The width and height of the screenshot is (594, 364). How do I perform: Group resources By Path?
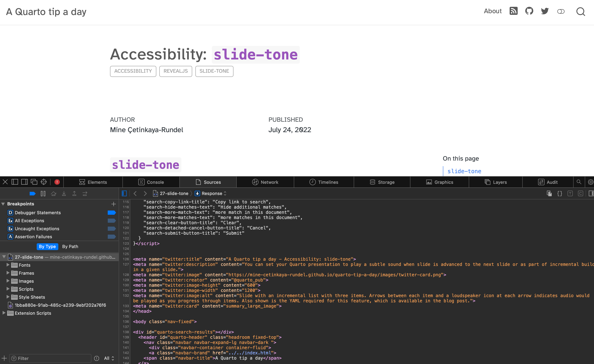pyautogui.click(x=70, y=246)
